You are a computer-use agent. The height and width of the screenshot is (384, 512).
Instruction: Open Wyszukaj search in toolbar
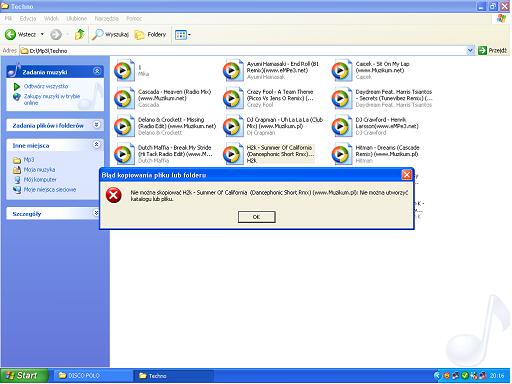pos(110,34)
